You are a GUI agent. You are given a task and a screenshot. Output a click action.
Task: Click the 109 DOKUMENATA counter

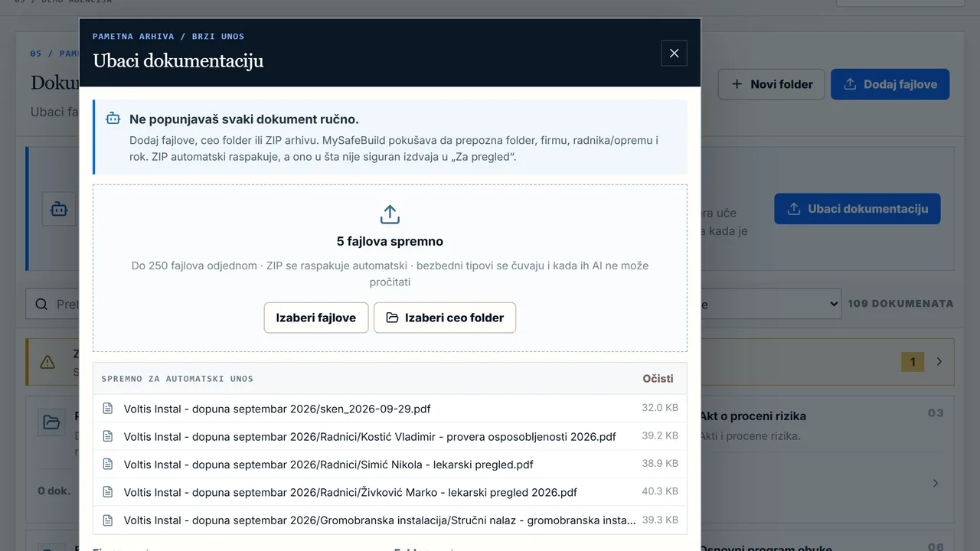click(900, 304)
